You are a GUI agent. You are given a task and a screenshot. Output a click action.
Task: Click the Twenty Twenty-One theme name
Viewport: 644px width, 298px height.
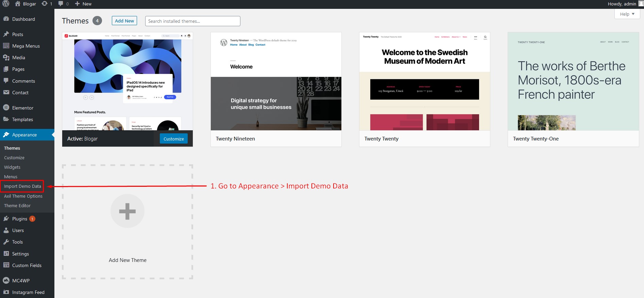(536, 138)
